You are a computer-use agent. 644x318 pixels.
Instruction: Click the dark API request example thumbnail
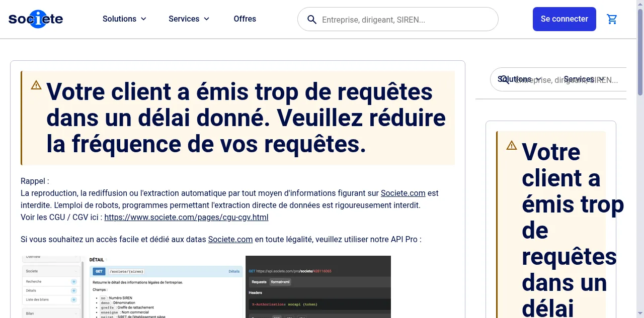318,286
